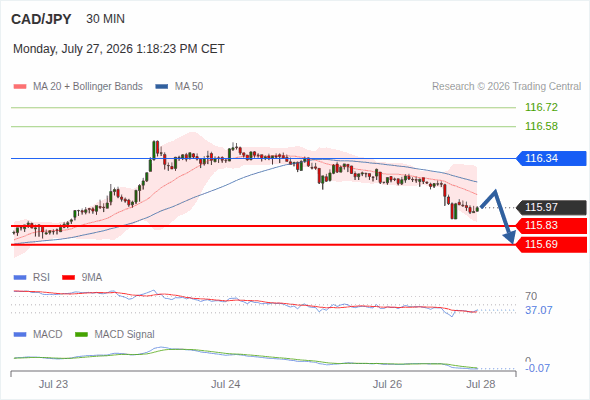Click the RSI legend color swatch

[20, 278]
